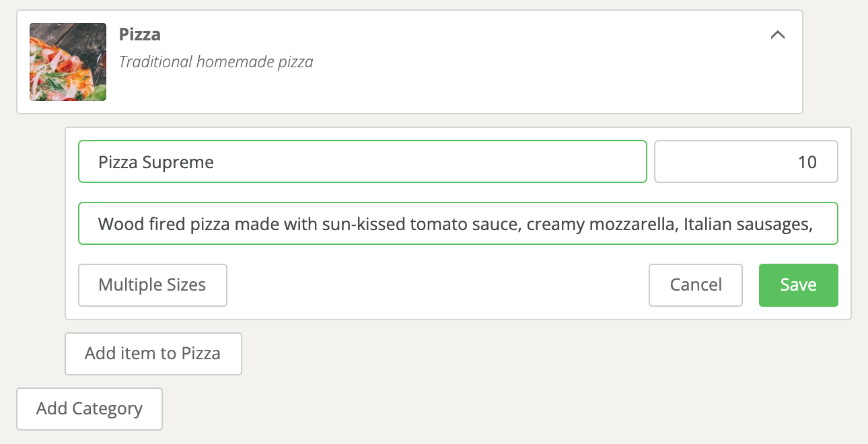Save the Pizza Supreme item
The width and height of the screenshot is (868, 444).
click(799, 285)
